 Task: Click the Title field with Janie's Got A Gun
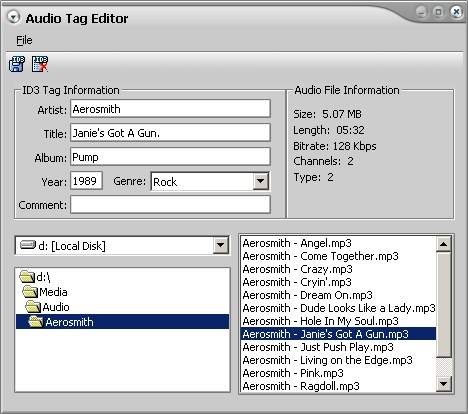pyautogui.click(x=170, y=133)
